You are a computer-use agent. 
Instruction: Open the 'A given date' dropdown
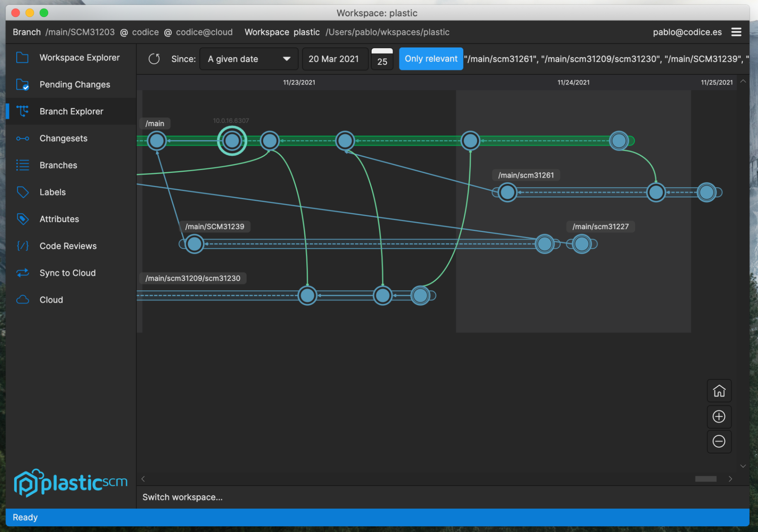(248, 59)
